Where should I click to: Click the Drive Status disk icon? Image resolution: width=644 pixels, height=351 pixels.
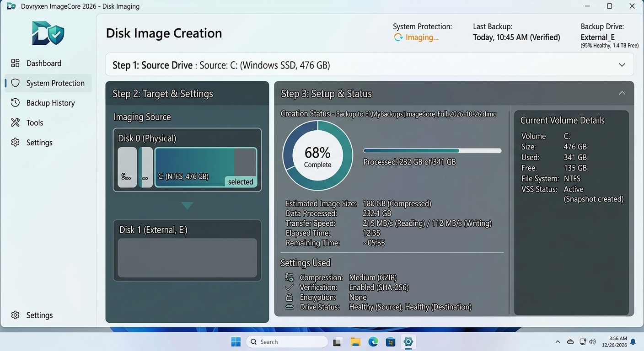click(x=289, y=307)
